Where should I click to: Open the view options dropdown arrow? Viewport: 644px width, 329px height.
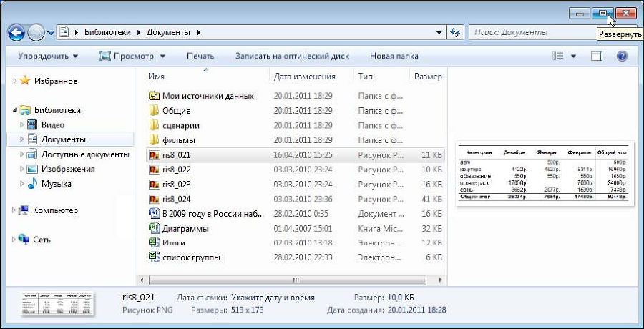[x=573, y=57]
